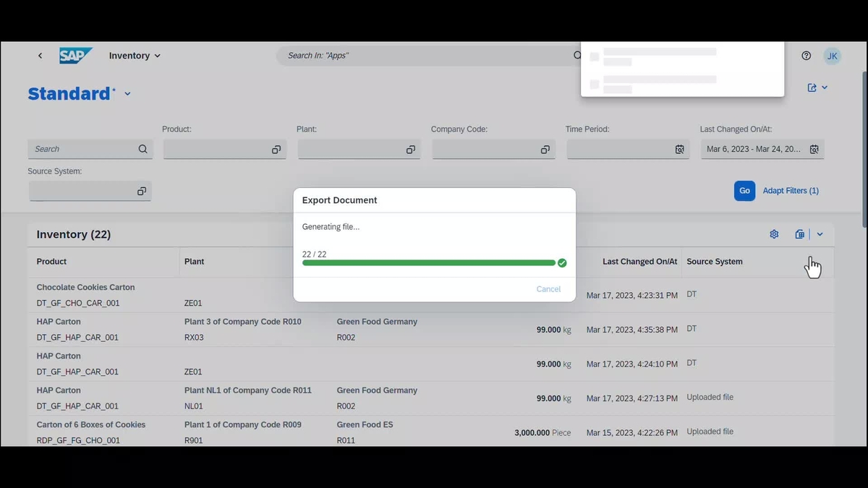Click the Mar 17, 2023, 4:35:38 PM timestamp
Image resolution: width=868 pixels, height=488 pixels.
pyautogui.click(x=632, y=330)
